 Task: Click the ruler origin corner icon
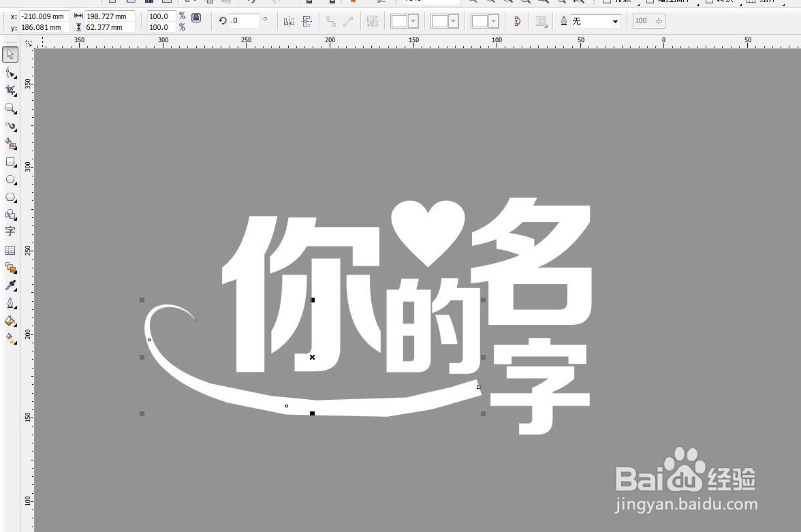click(x=28, y=43)
